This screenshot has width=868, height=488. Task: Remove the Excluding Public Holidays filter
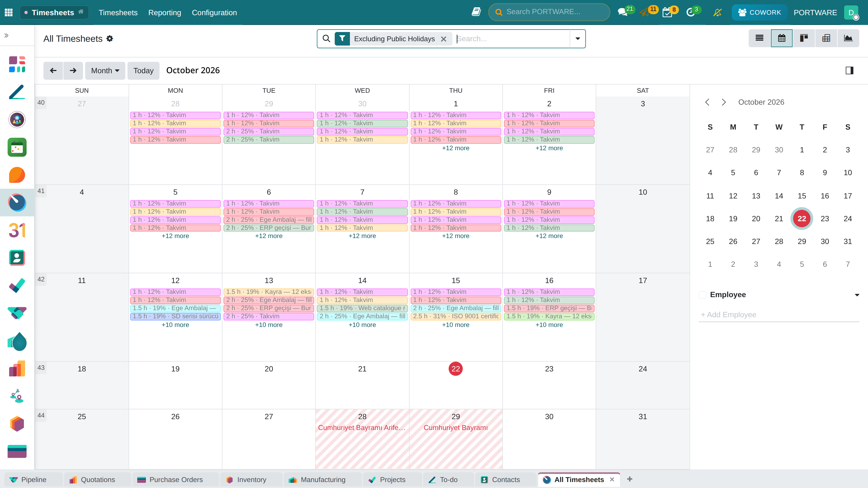[444, 39]
